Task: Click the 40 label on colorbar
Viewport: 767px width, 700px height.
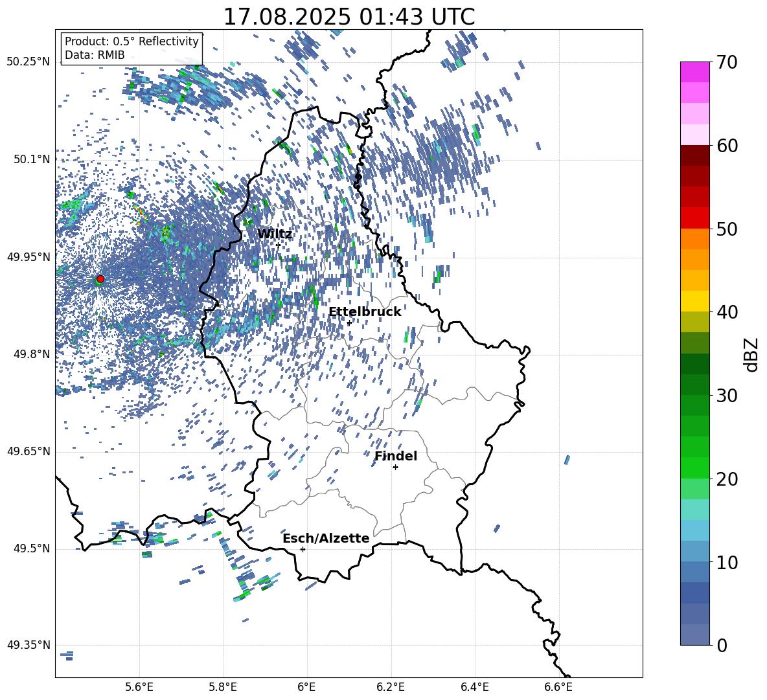Action: tap(727, 312)
